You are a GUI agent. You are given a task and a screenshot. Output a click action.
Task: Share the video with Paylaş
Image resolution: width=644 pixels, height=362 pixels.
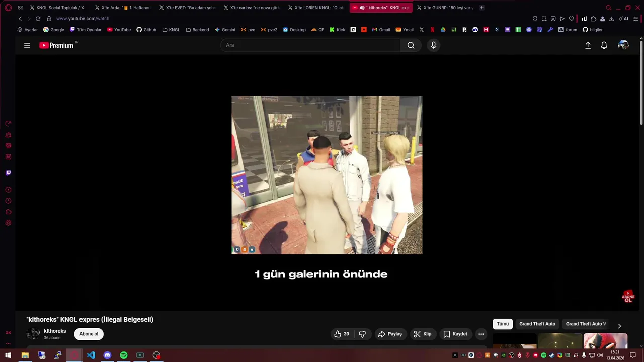point(390,334)
